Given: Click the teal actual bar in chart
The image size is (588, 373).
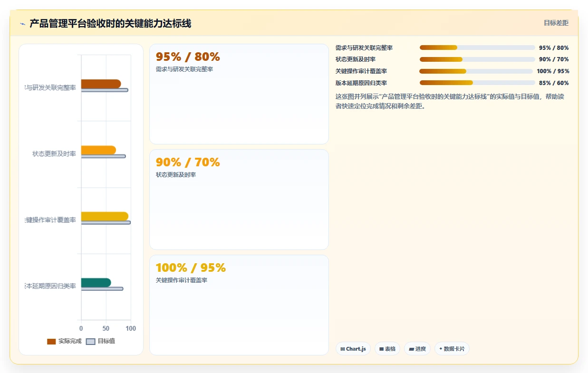Looking at the screenshot, I should [96, 283].
